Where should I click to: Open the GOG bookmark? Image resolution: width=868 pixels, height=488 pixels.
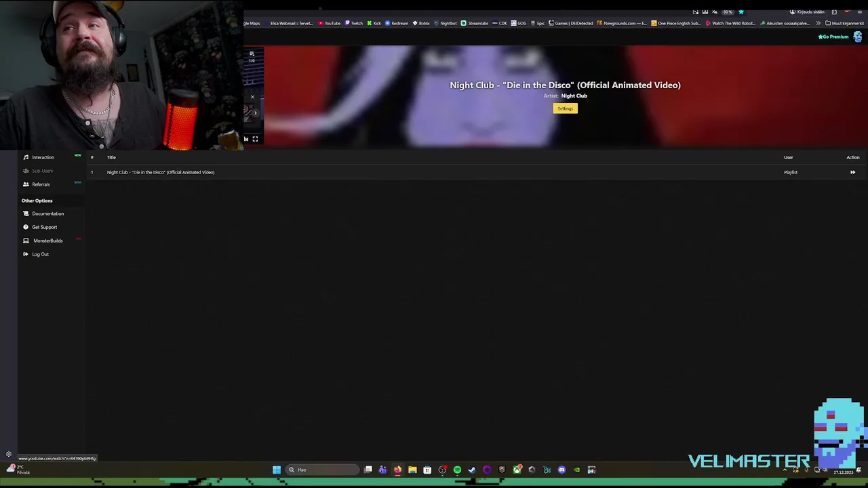point(519,23)
